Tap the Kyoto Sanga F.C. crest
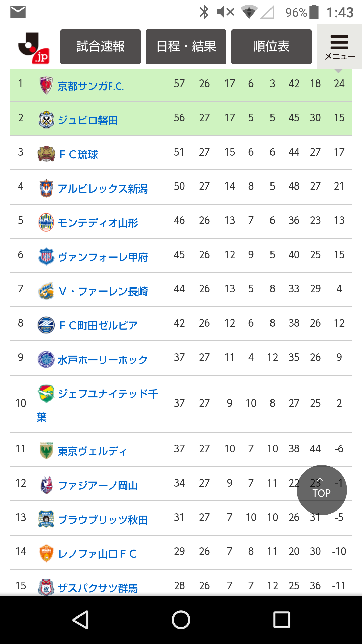The image size is (362, 644). [46, 86]
